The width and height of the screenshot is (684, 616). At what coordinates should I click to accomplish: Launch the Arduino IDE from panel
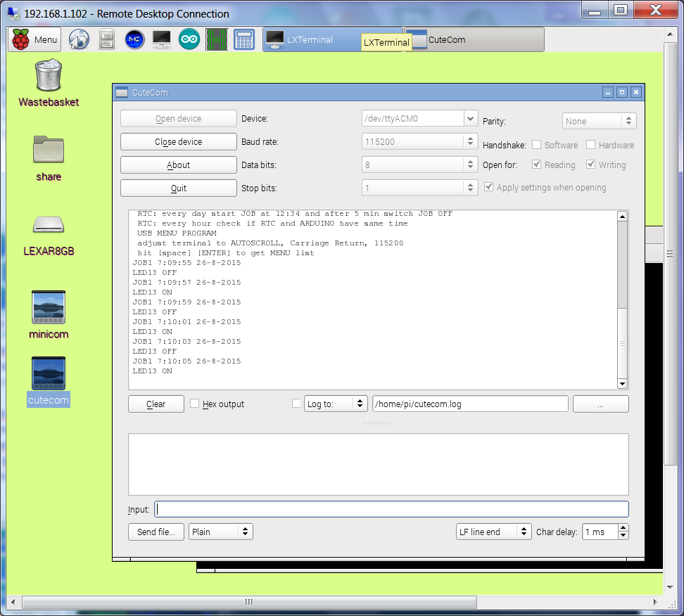pos(189,40)
